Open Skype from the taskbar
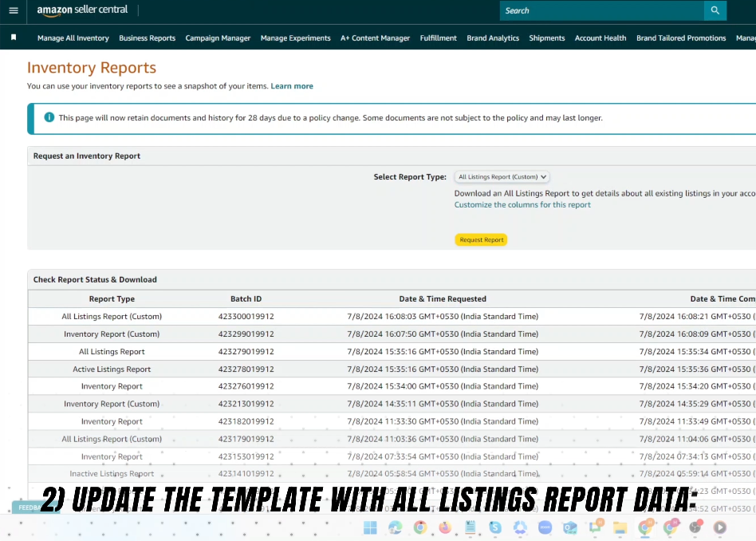Image resolution: width=756 pixels, height=541 pixels. click(x=495, y=527)
